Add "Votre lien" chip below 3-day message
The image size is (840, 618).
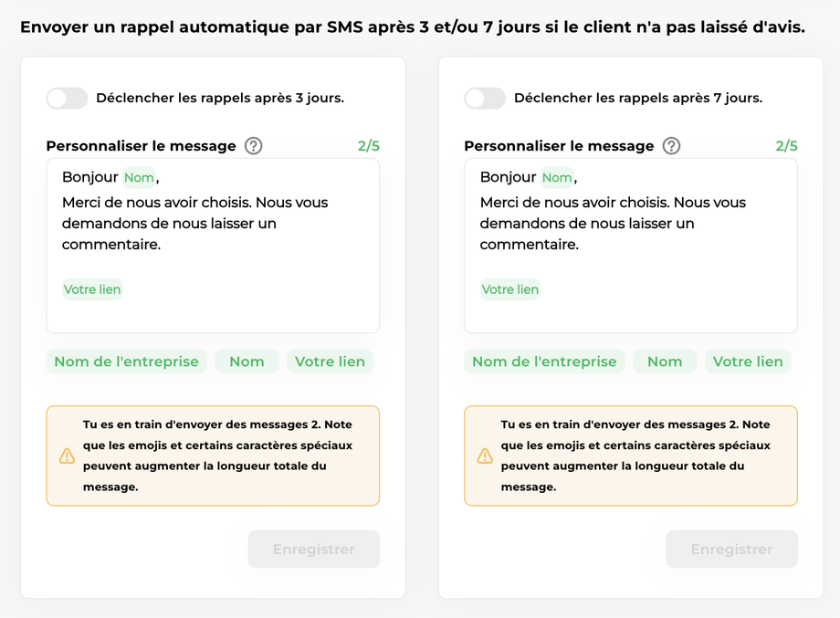[x=330, y=361]
